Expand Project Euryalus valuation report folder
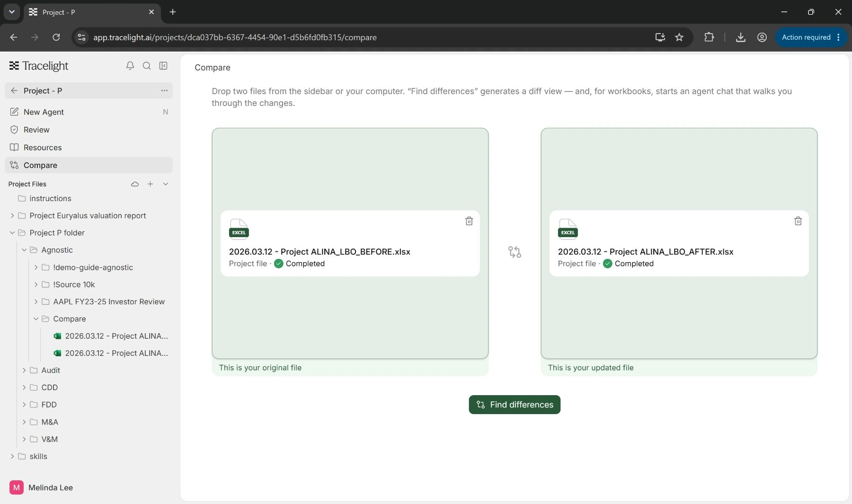Image resolution: width=852 pixels, height=504 pixels. click(x=12, y=216)
